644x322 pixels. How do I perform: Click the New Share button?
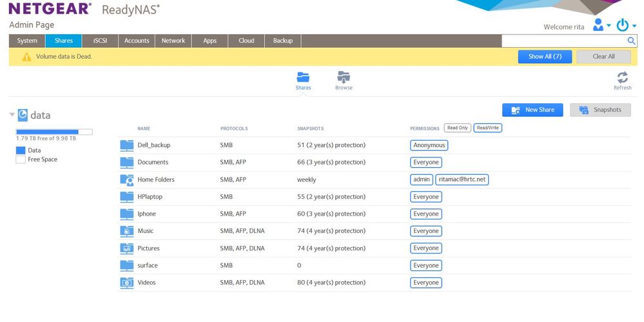point(532,110)
